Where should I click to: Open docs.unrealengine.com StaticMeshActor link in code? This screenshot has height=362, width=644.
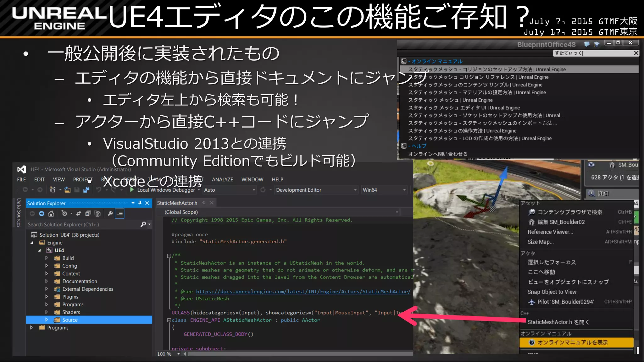(x=303, y=292)
